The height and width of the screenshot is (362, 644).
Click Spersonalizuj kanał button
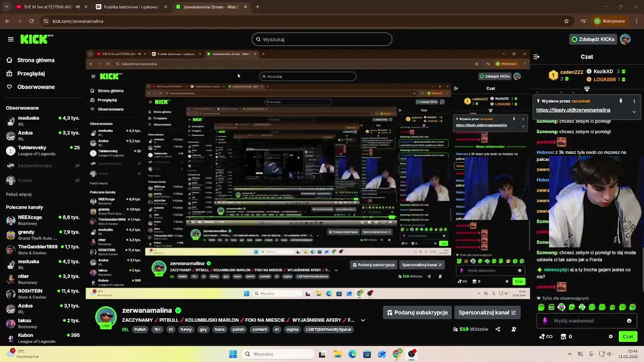pos(487,313)
